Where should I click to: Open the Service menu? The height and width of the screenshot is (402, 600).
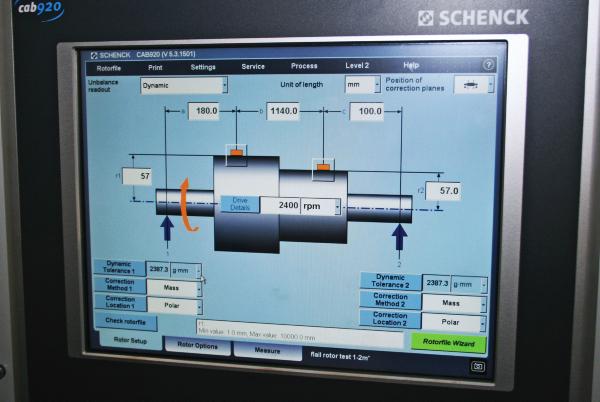253,66
